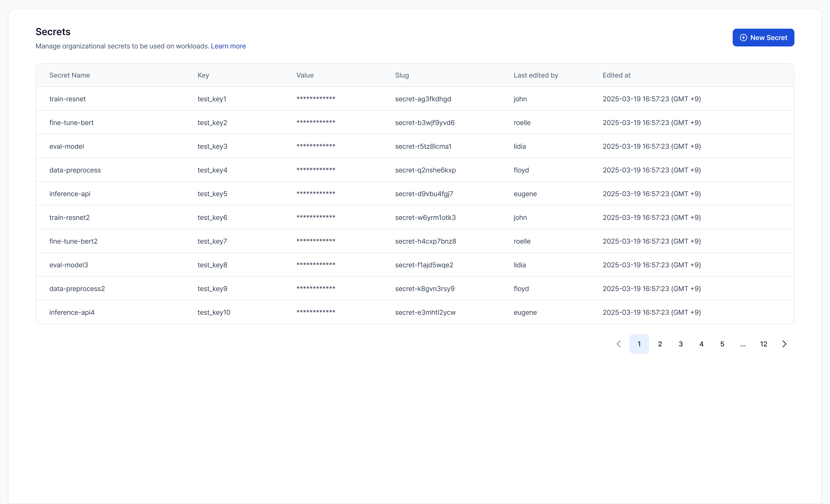
Task: Select the data-preprocess2 secret name
Action: (x=77, y=288)
